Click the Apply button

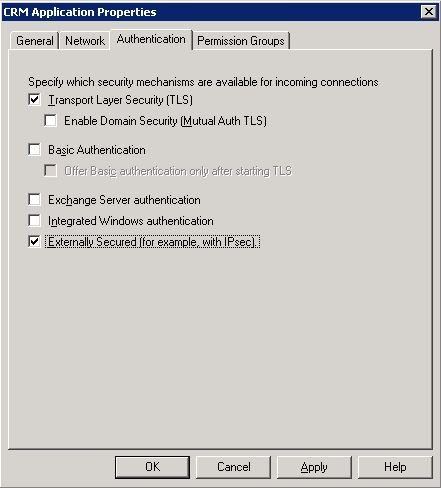coord(314,467)
